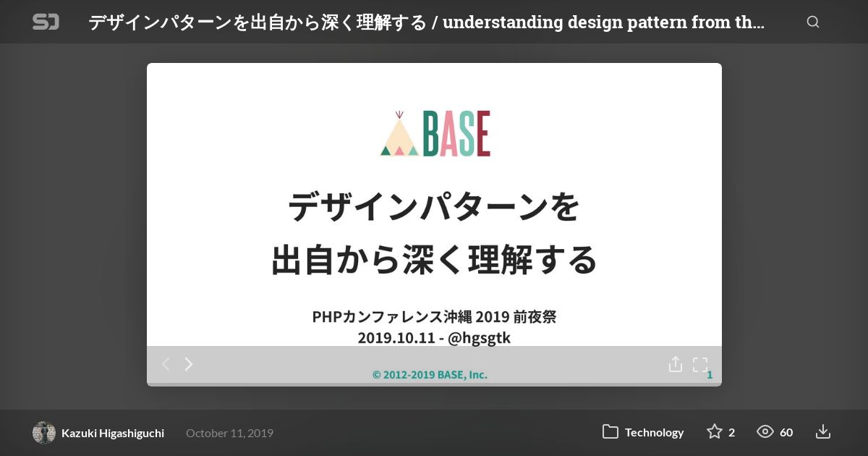Click the deck title in header

tap(427, 22)
